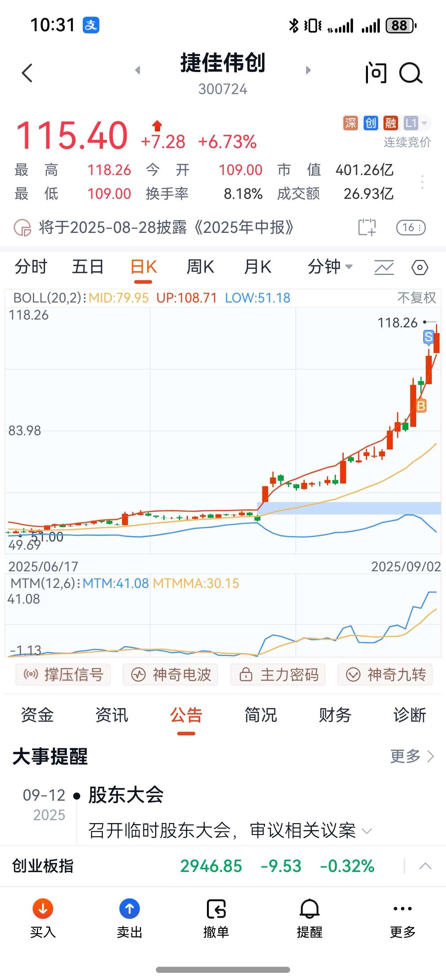Open the 简况 tab
This screenshot has height=980, width=446.
[x=261, y=715]
